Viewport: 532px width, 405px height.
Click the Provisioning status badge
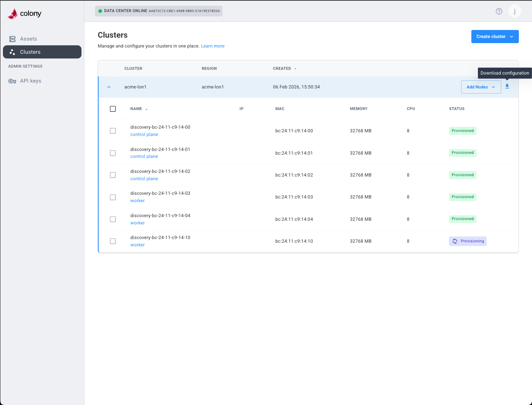[x=468, y=241]
